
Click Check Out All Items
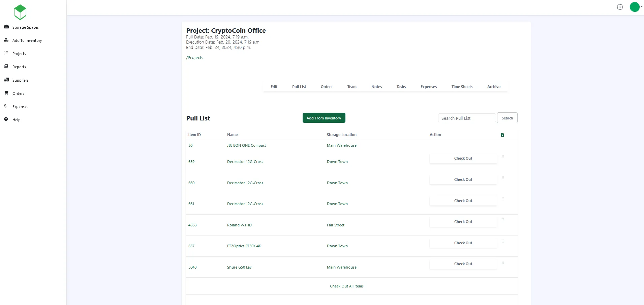346,286
